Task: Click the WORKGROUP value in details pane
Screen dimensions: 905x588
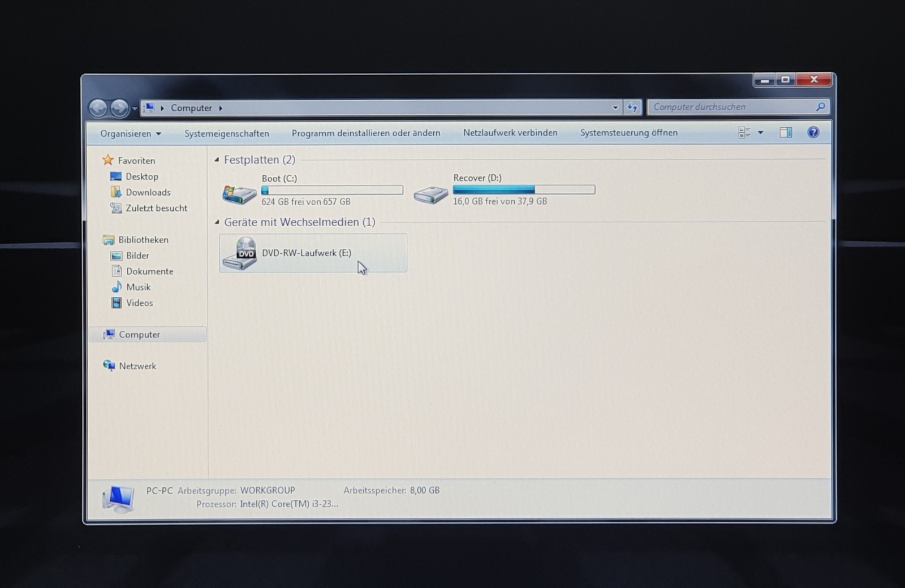Action: (268, 491)
